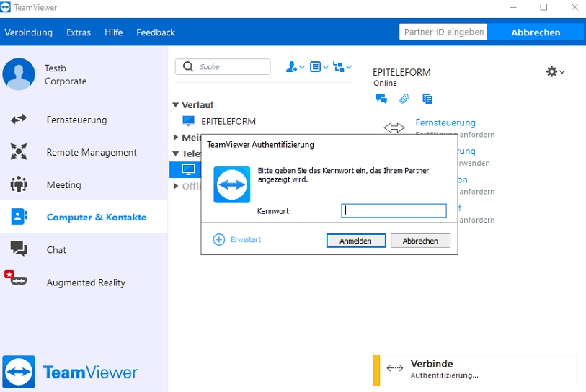Collapse the Tele... group

pos(176,153)
